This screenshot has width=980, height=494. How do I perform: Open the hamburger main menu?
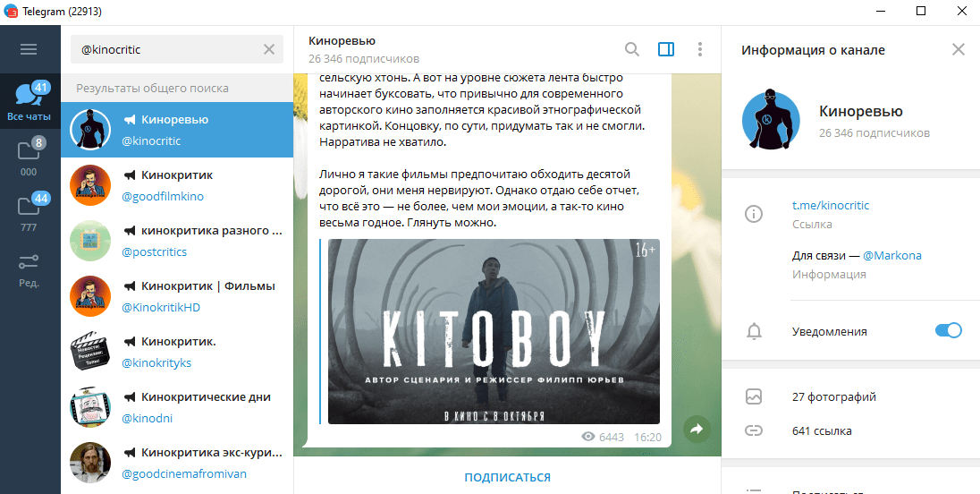[29, 49]
